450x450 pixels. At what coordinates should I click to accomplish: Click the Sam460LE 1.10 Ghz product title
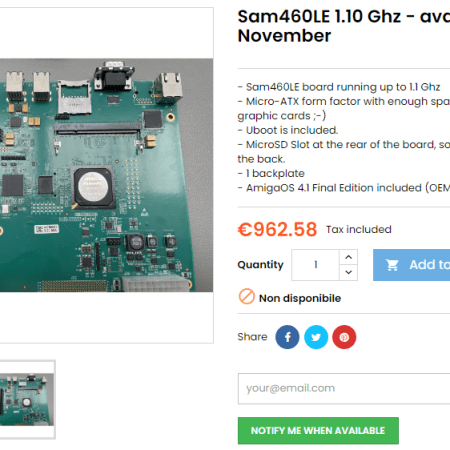point(344,26)
